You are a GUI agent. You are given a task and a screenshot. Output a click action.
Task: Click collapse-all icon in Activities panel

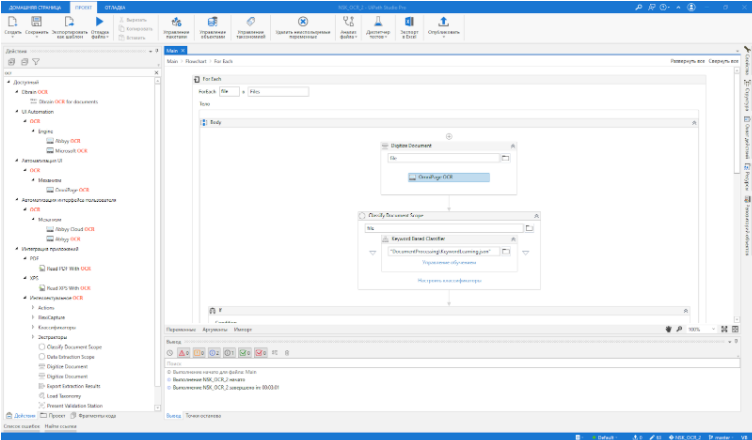coord(24,62)
